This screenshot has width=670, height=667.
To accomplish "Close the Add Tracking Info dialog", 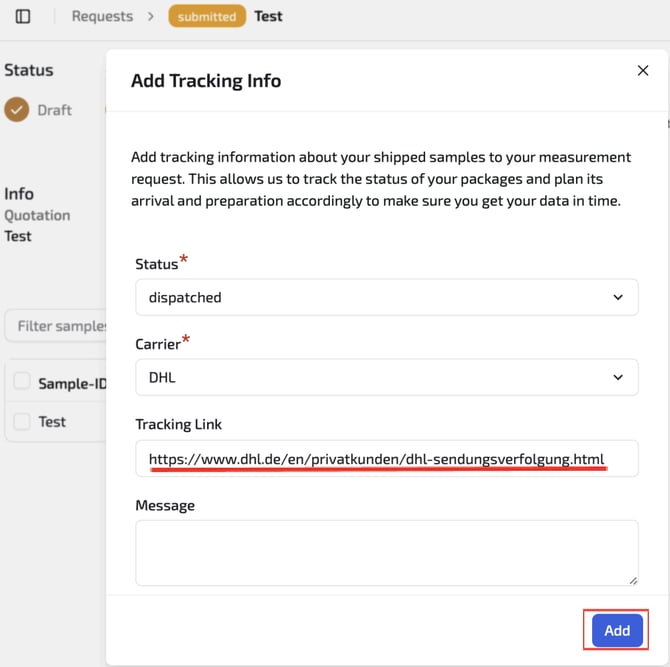I will (x=643, y=70).
